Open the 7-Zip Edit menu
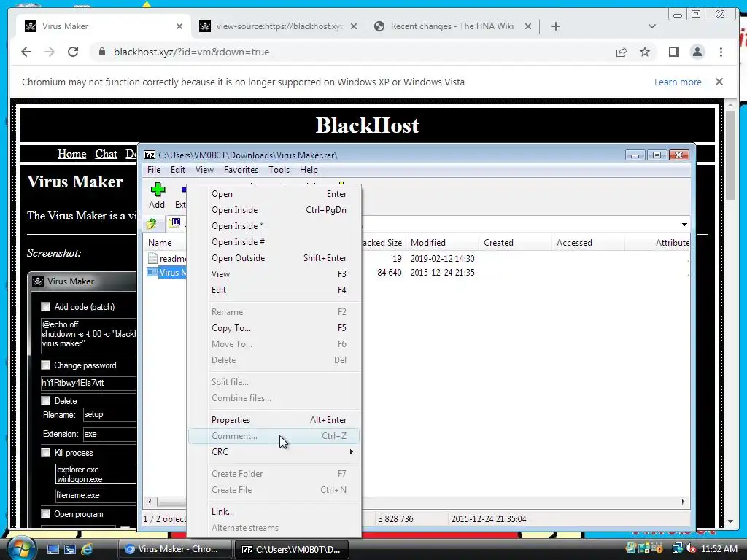Viewport: 747px width, 560px height. 178,170
